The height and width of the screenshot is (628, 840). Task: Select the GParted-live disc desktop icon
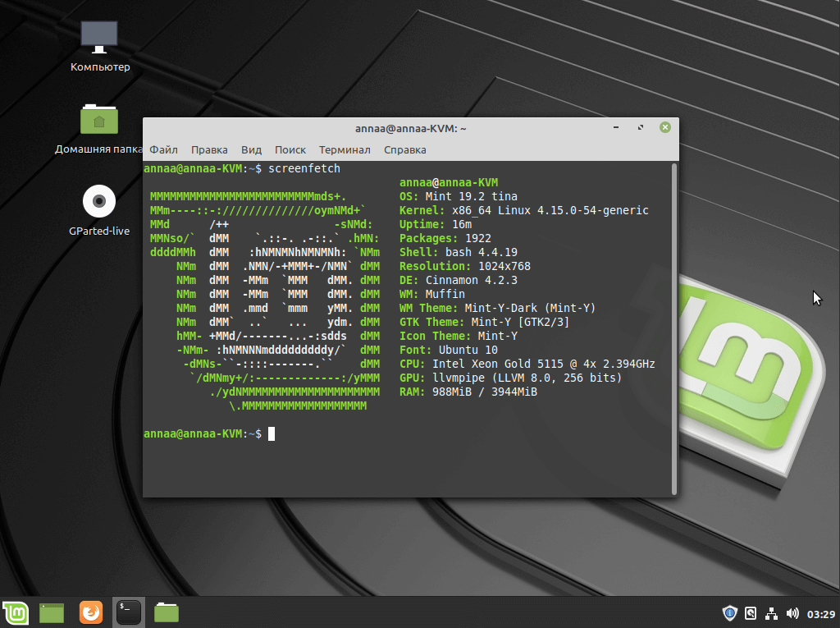point(99,211)
